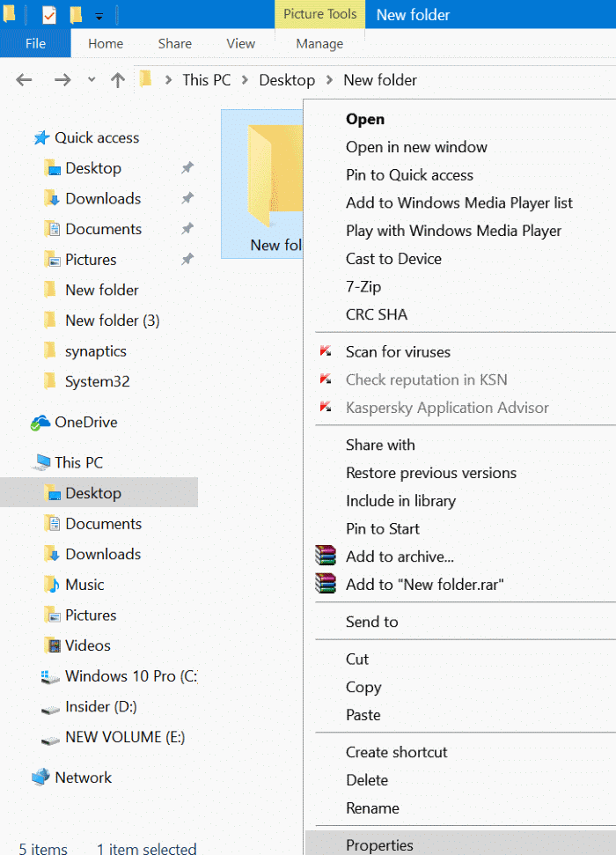Screen dimensions: 616x855
Task: Switch to the View ribbon tab
Action: click(240, 44)
